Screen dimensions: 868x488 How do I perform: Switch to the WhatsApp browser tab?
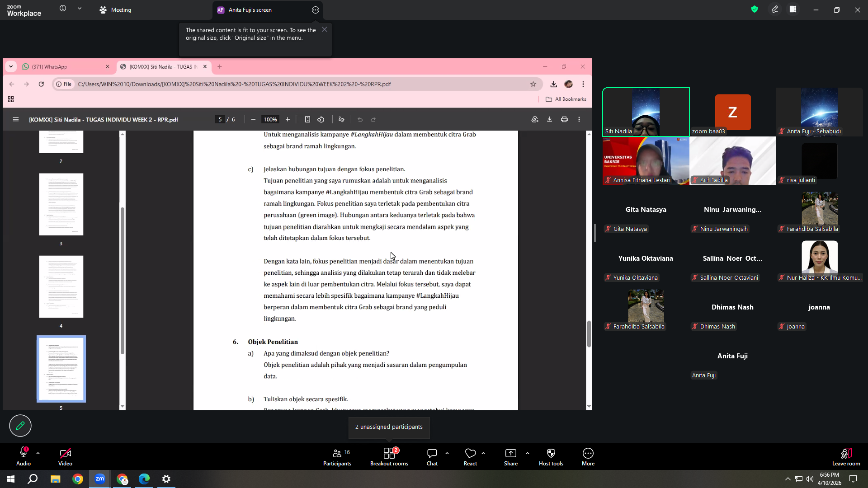point(66,67)
